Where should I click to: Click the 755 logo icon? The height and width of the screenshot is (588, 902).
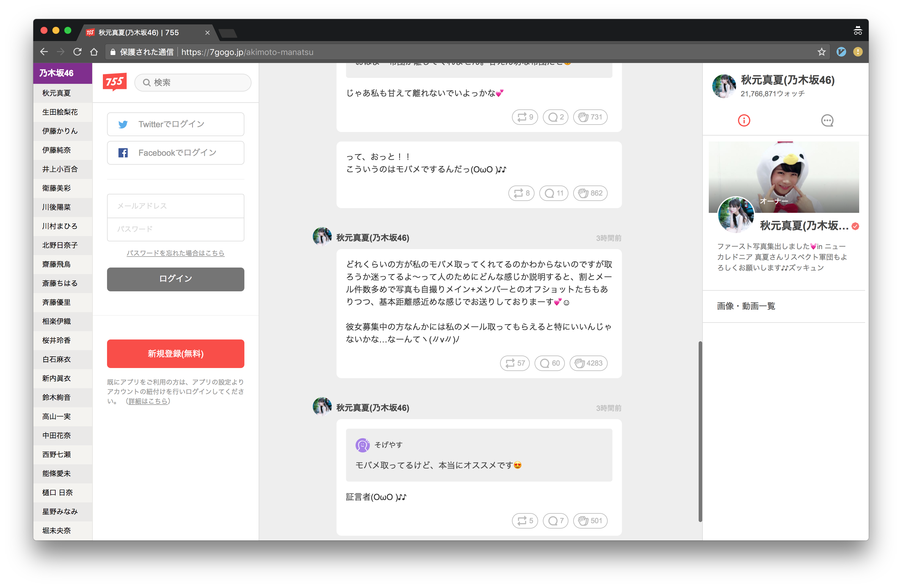pos(114,82)
